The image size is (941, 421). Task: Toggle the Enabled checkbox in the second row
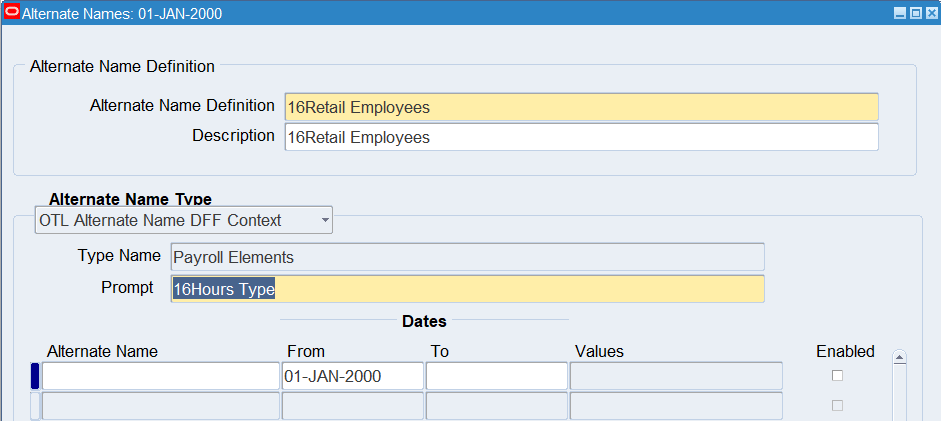click(x=837, y=406)
